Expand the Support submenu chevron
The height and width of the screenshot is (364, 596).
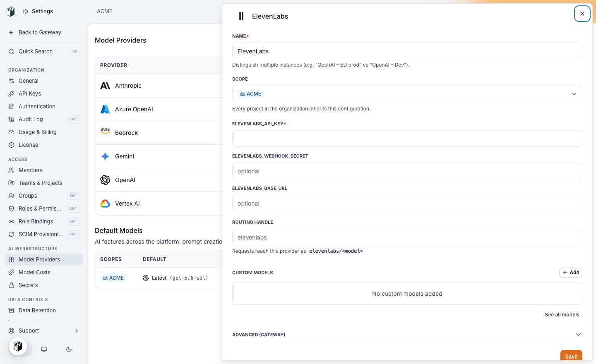[x=77, y=330]
